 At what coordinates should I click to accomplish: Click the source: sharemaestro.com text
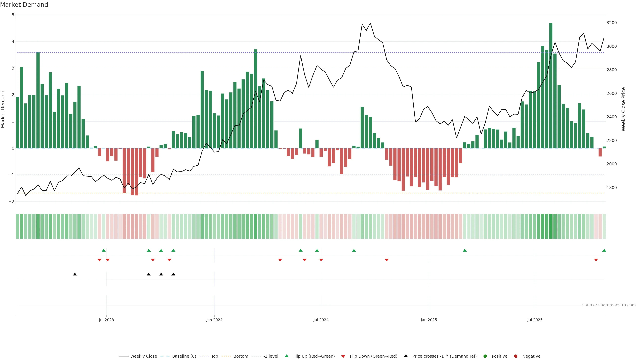[609, 305]
